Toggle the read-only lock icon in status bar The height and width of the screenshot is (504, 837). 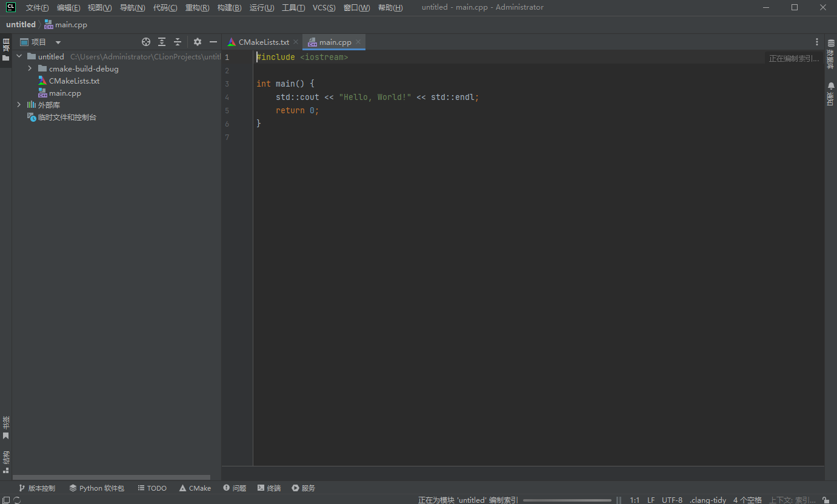tap(826, 500)
